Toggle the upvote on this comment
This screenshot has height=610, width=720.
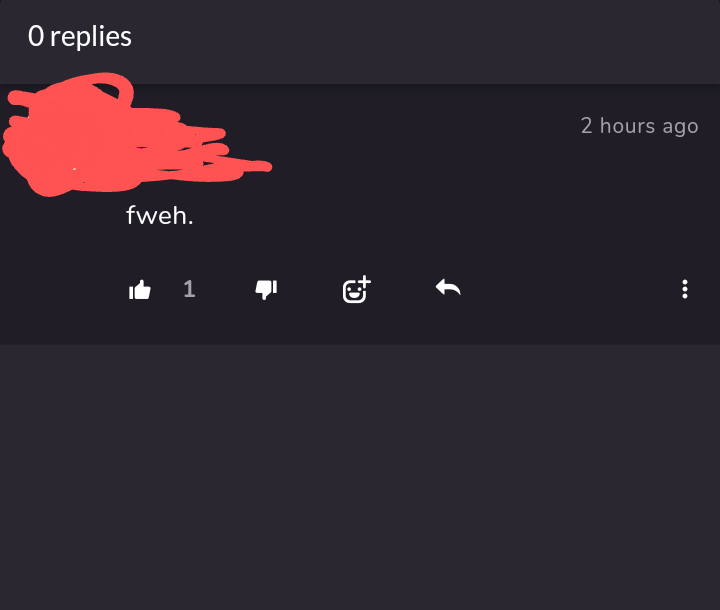140,290
